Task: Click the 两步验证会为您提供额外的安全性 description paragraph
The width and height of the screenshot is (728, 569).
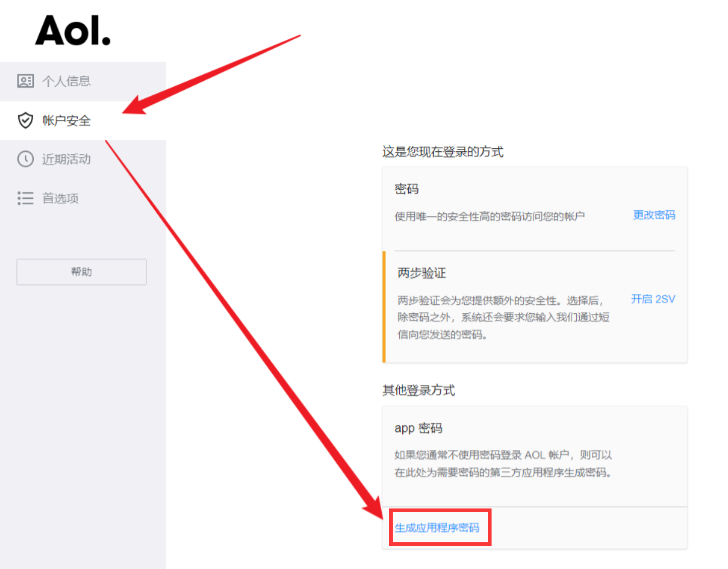Action: click(504, 317)
